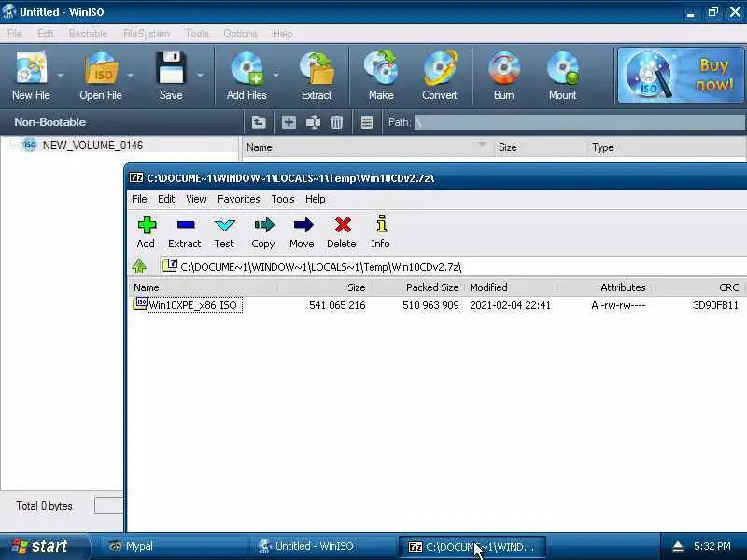747x560 pixels.
Task: Select NEW_VOLUME_0146 in the WinISO tree
Action: (x=92, y=146)
